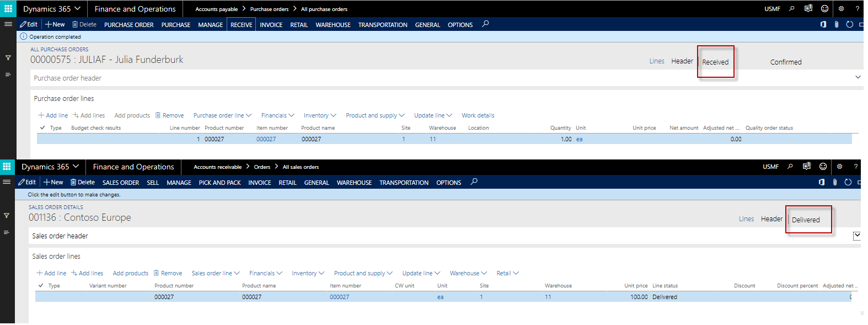The image size is (868, 325).
Task: Search action pane in purchase order window
Action: pos(485,24)
